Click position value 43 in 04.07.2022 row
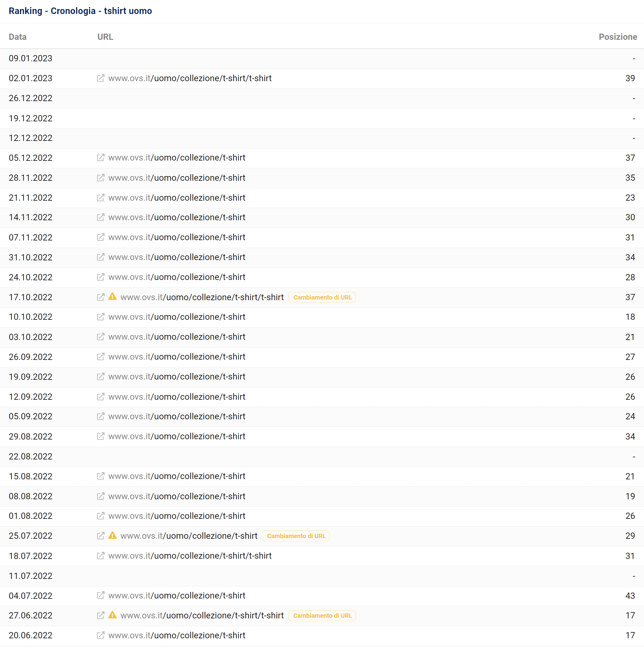This screenshot has width=644, height=647. pyautogui.click(x=630, y=596)
